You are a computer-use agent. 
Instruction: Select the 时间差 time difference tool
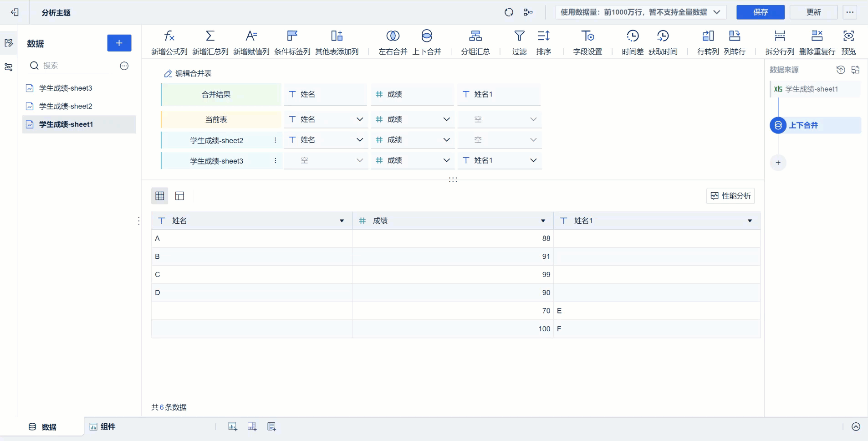[633, 42]
